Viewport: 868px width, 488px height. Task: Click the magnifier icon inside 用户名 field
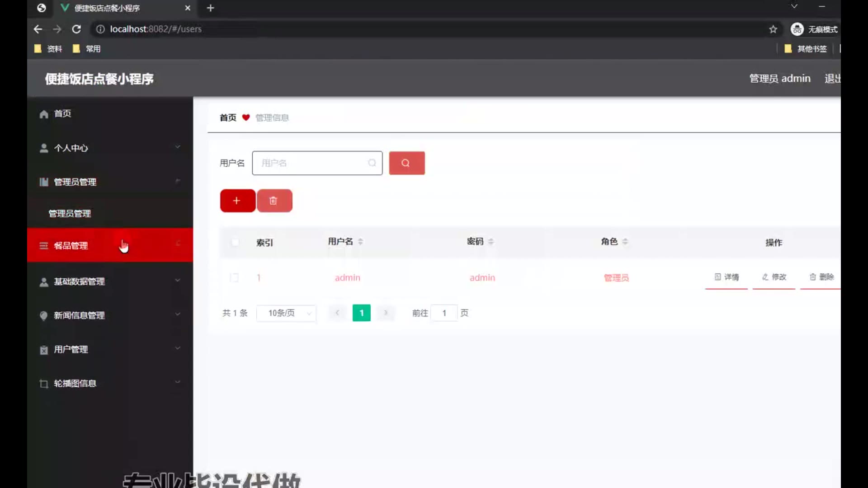pyautogui.click(x=372, y=163)
